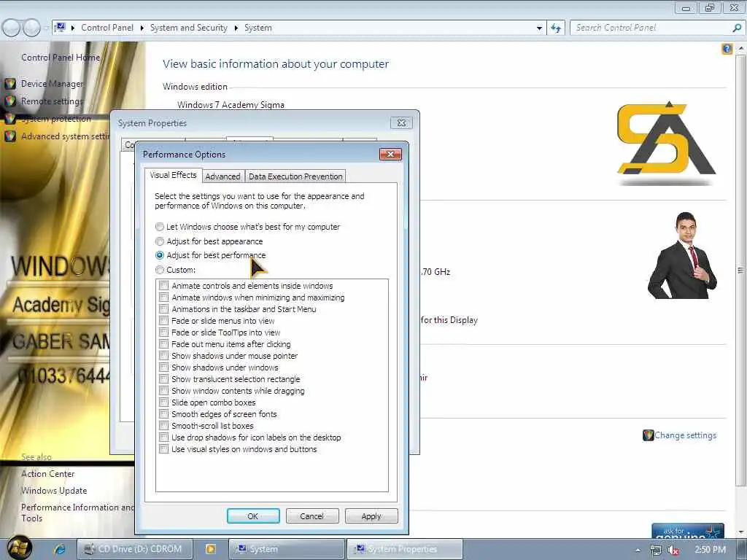Viewport: 747px width, 560px height.
Task: Click the Control Panel icon in the address bar
Action: tap(60, 27)
